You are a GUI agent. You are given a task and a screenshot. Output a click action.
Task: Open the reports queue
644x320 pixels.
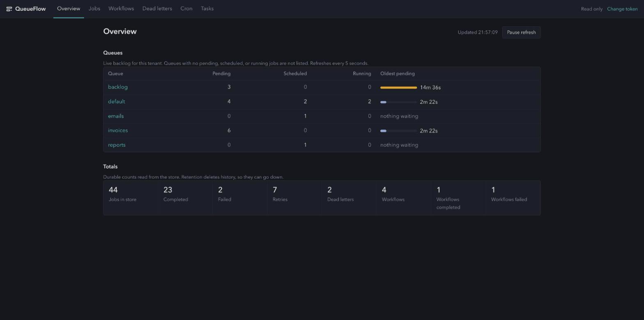click(x=117, y=145)
